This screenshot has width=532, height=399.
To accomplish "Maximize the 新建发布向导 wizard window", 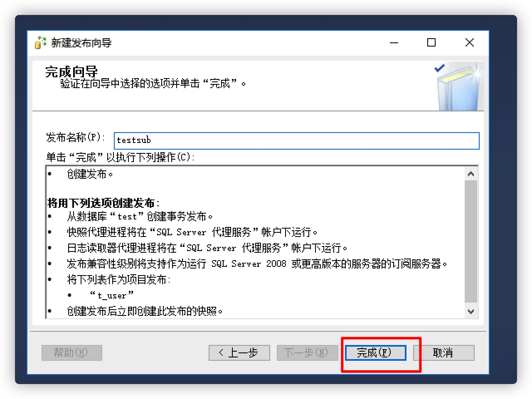I will click(431, 42).
